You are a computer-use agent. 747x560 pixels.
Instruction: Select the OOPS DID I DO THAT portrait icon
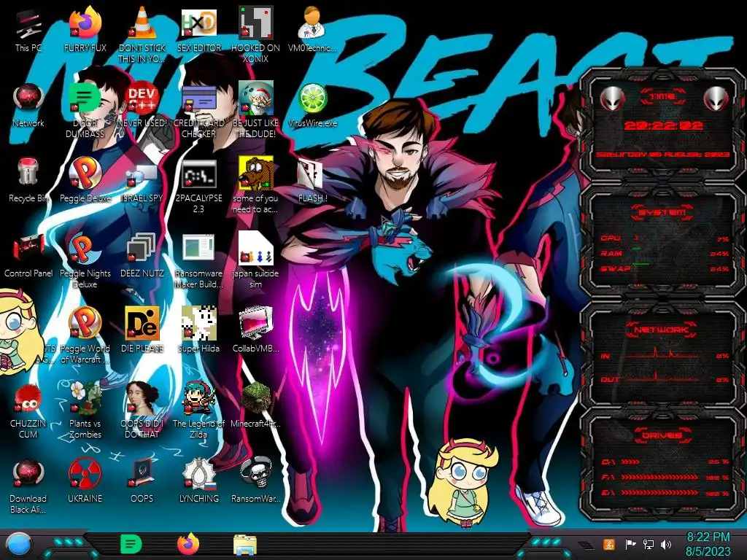142,411
